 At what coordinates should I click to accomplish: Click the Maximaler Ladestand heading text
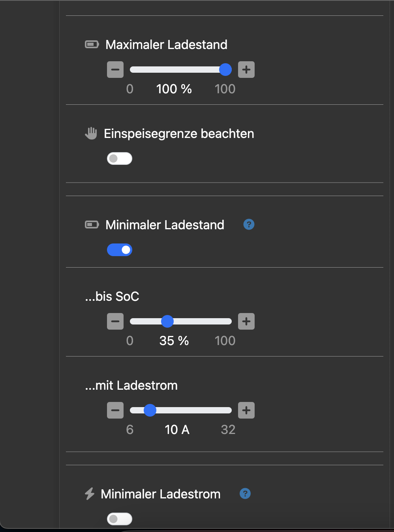(x=166, y=45)
